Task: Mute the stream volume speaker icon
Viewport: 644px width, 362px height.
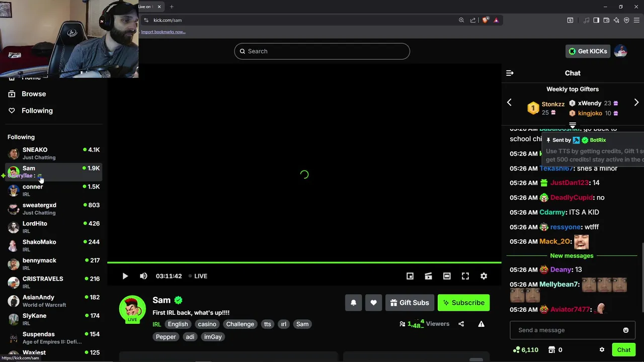Action: click(143, 276)
